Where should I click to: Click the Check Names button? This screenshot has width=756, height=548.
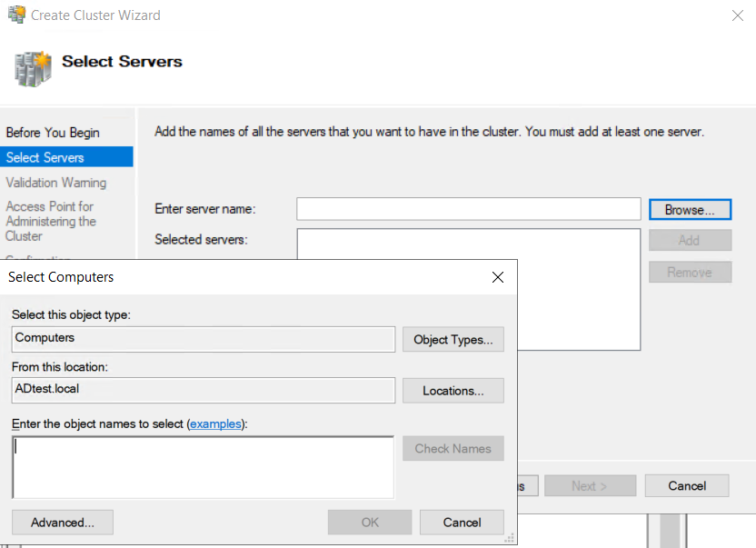[x=453, y=449]
